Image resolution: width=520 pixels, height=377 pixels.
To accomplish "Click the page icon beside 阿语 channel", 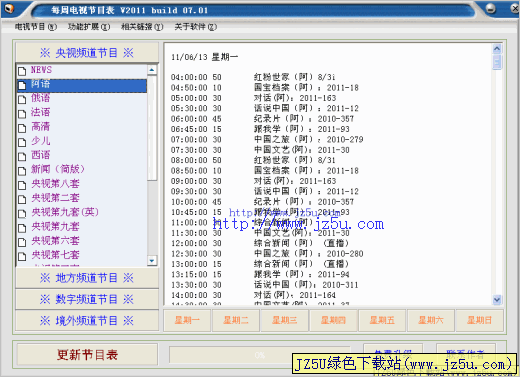I will [22, 85].
